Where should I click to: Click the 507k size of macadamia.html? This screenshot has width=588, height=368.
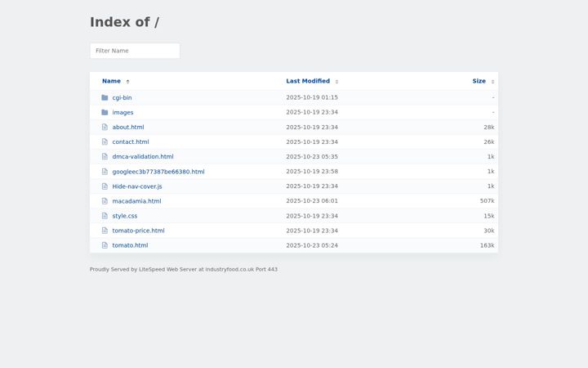click(x=487, y=200)
